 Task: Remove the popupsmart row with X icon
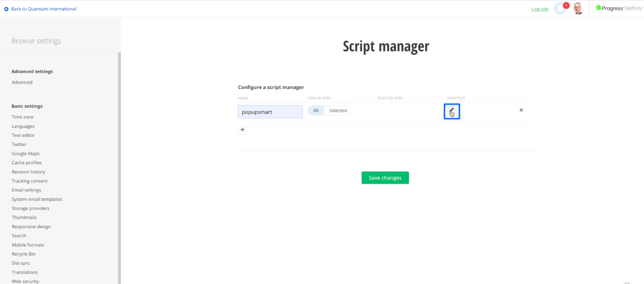click(521, 110)
